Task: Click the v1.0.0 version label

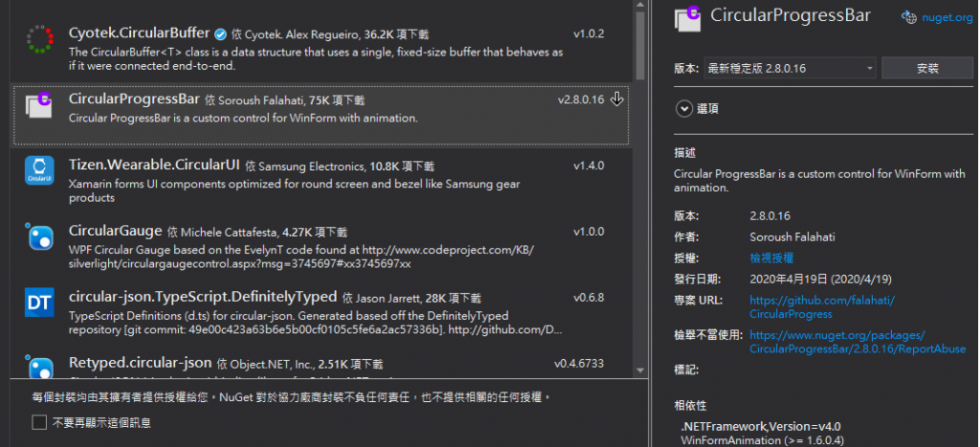Action: [x=589, y=232]
